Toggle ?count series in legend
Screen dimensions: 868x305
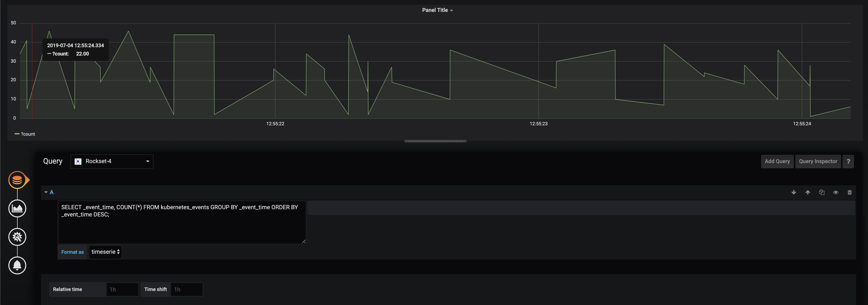point(28,134)
